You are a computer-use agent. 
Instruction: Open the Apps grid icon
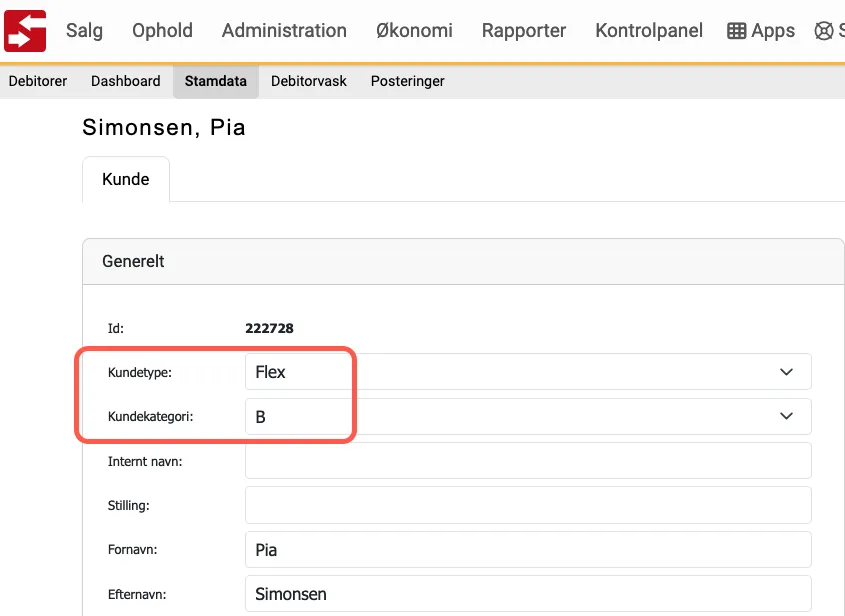760,31
